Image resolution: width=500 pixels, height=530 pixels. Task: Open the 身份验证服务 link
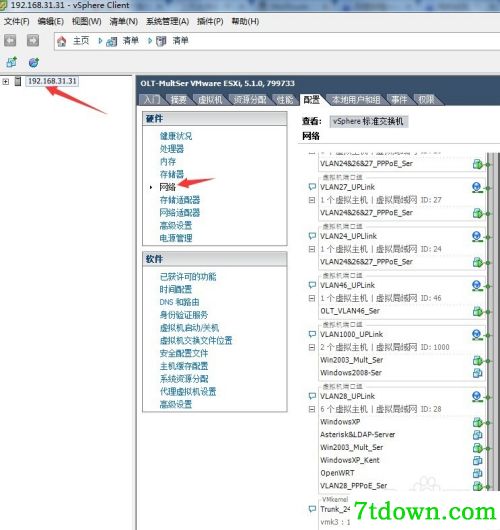click(x=184, y=315)
